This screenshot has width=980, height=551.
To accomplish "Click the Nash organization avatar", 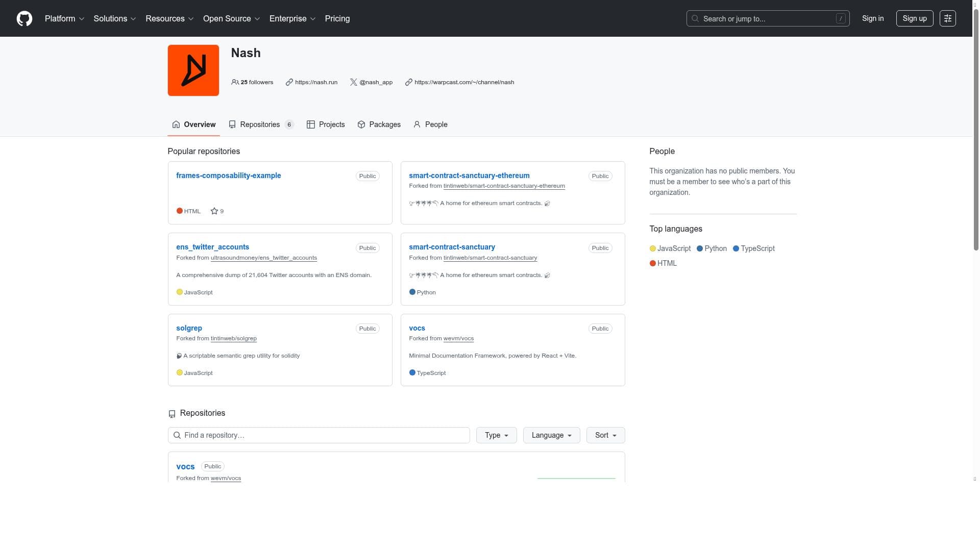I will pos(193,70).
